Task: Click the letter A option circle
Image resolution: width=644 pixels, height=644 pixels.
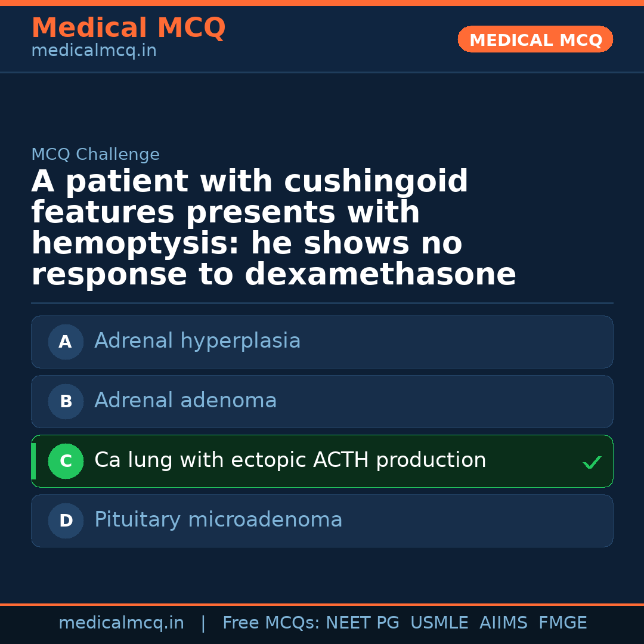Action: tap(66, 342)
